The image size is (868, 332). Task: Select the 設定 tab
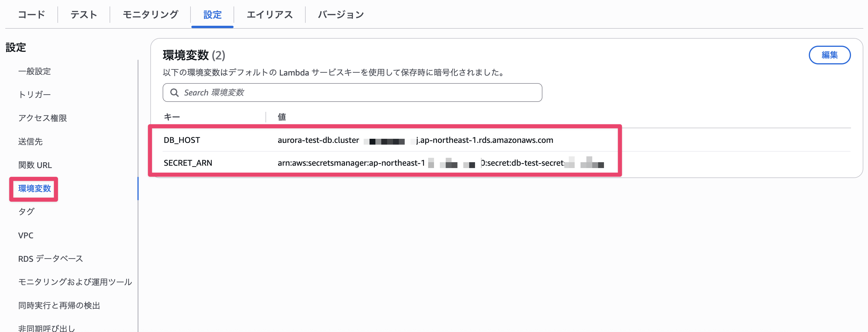pyautogui.click(x=212, y=14)
